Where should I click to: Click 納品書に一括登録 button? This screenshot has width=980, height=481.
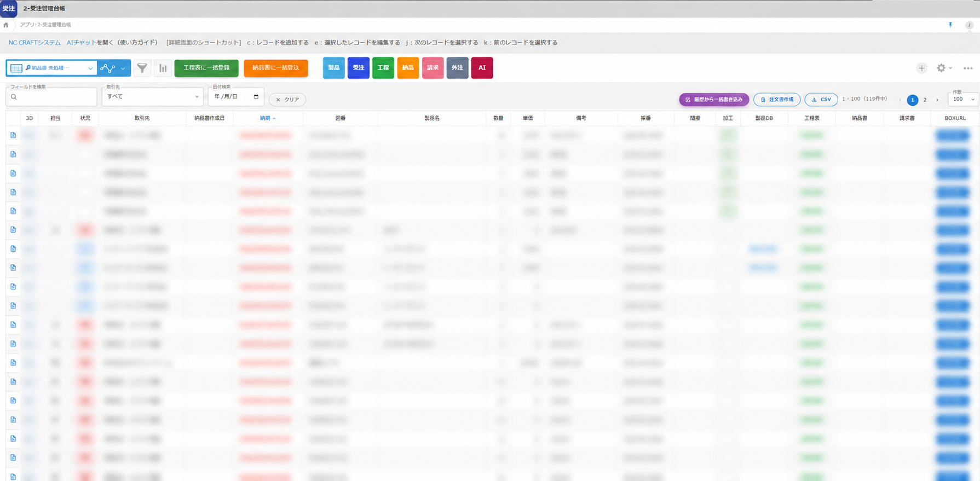tap(276, 68)
